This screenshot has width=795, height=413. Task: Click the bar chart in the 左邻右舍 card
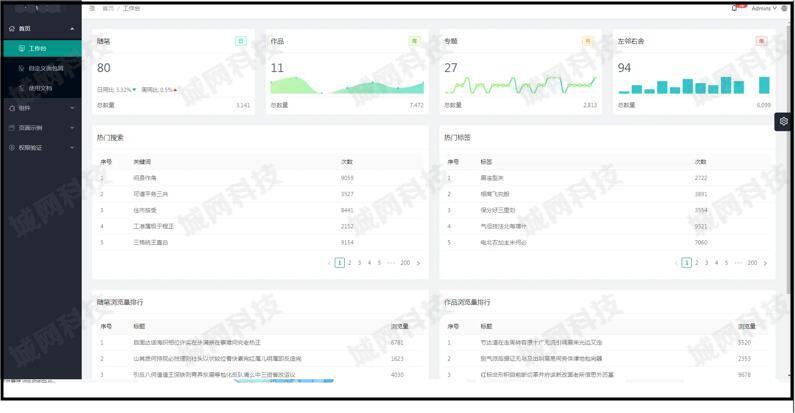point(694,85)
